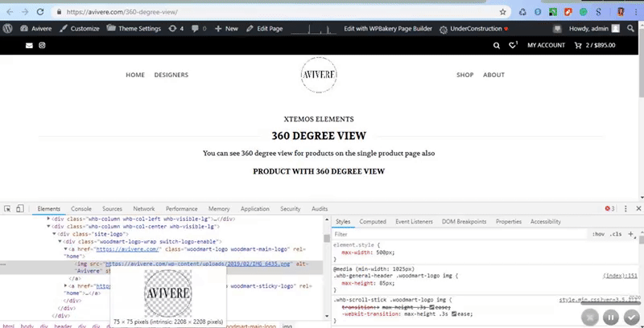The height and width of the screenshot is (328, 644).
Task: Open the comments bubble in admin bar
Action: [x=199, y=29]
